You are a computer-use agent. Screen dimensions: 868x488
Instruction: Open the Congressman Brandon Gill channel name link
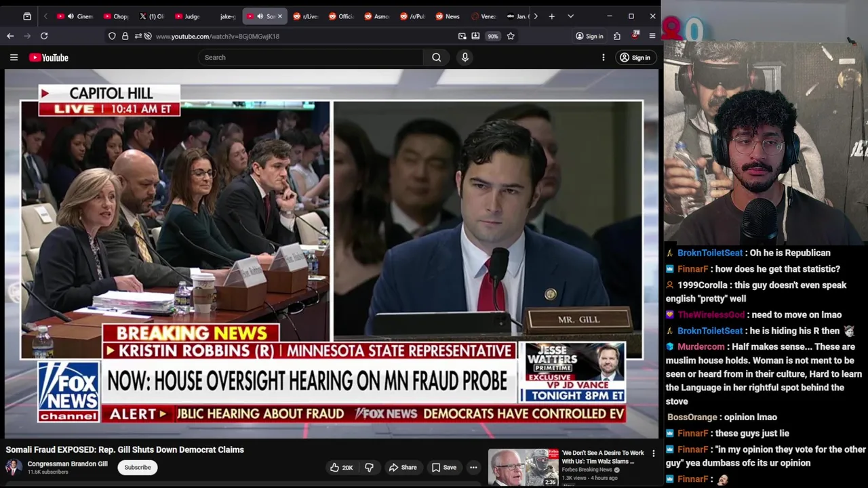67,464
